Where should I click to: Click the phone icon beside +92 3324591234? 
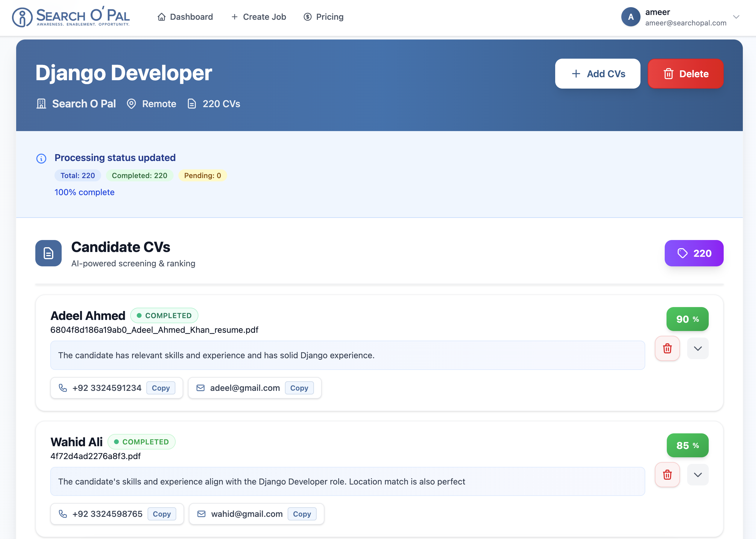click(63, 388)
